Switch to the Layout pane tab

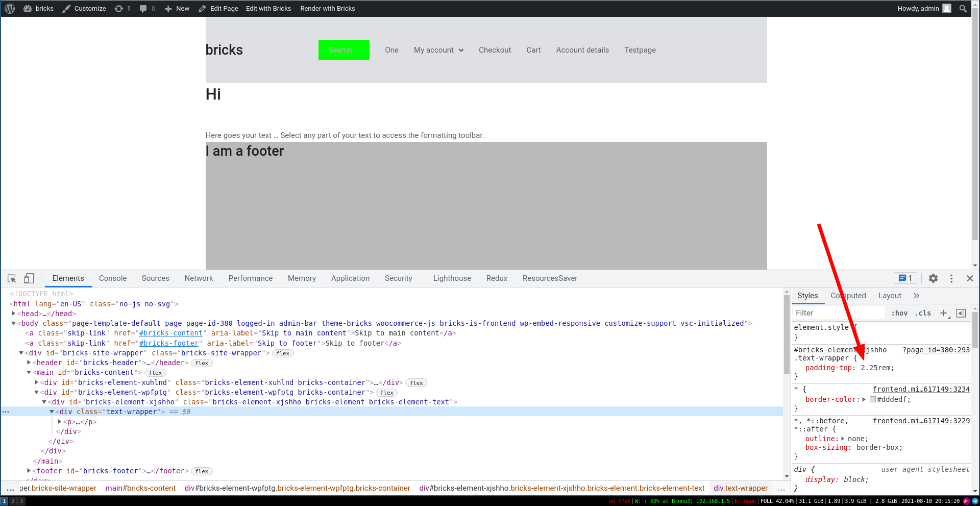[890, 296]
